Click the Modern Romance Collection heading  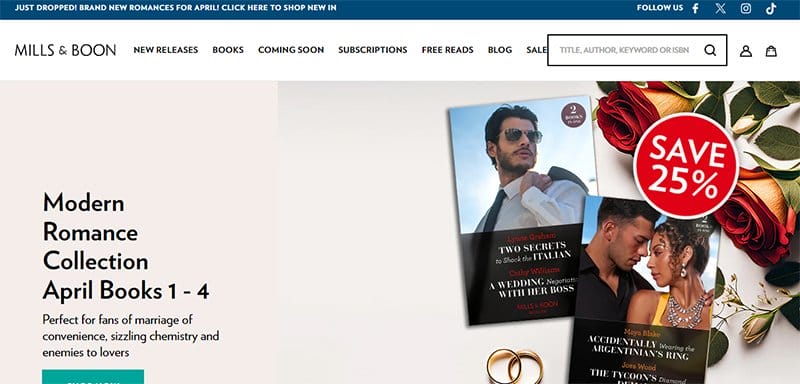click(x=126, y=247)
